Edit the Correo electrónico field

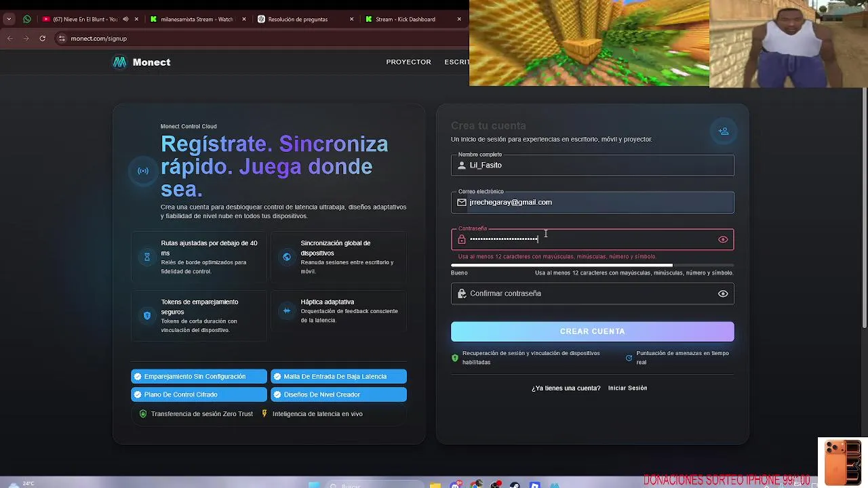[x=592, y=202]
